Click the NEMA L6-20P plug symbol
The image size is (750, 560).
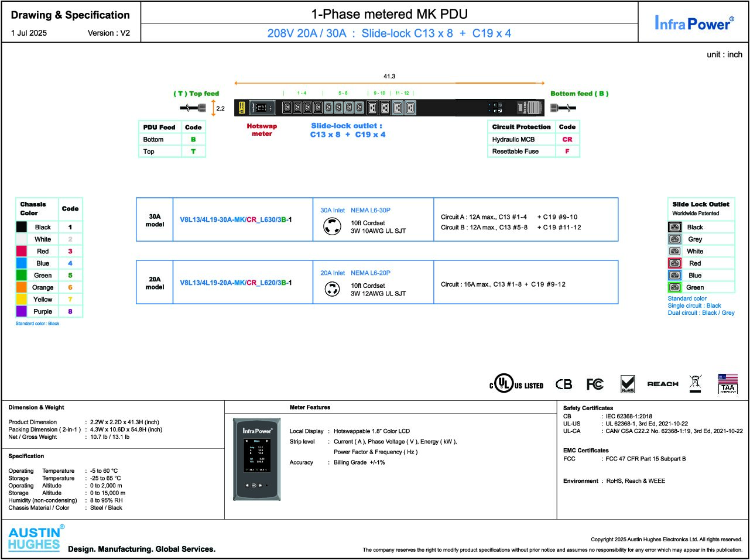pyautogui.click(x=333, y=288)
